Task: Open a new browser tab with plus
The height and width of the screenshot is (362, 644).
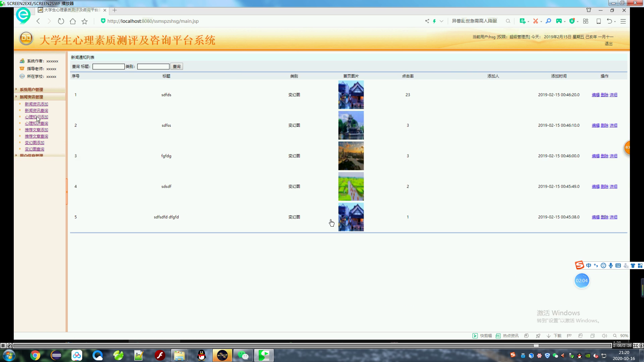Action: point(115,10)
